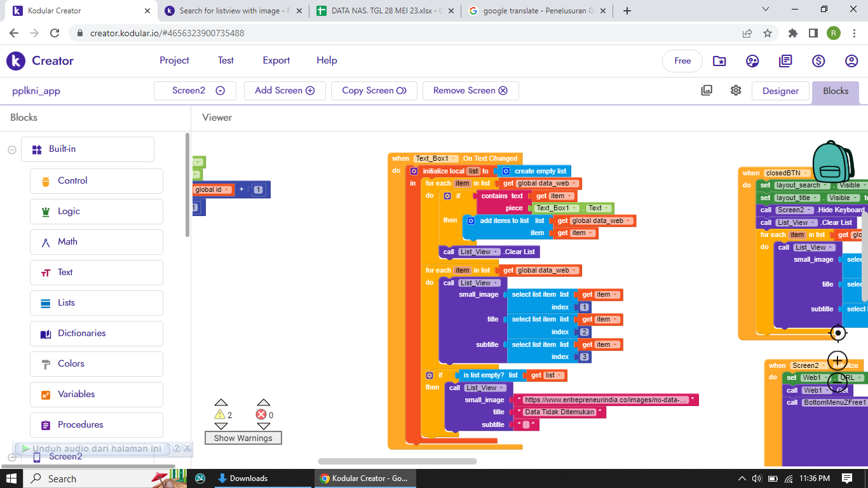
Task: Click the dollar sign monetization icon
Action: point(818,61)
